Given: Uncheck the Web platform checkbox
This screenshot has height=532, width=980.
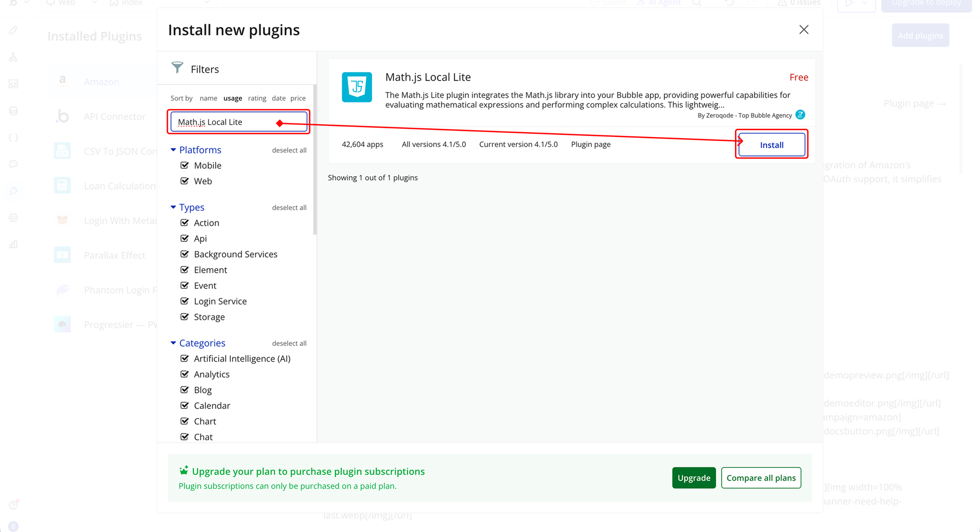Looking at the screenshot, I should click(184, 181).
